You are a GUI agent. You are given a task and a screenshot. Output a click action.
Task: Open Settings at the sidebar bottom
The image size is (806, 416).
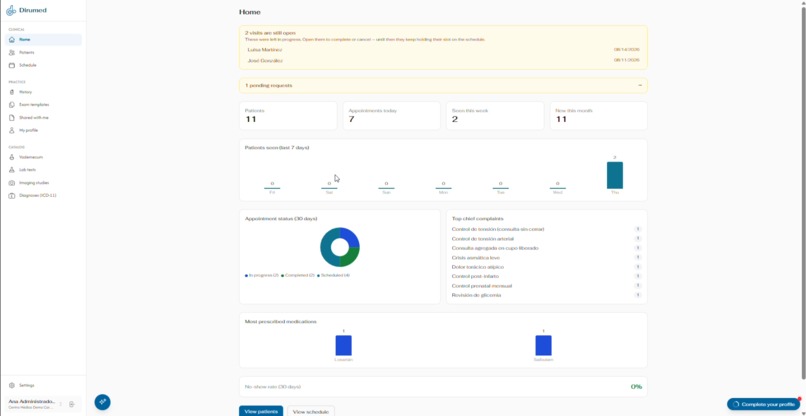43,385
